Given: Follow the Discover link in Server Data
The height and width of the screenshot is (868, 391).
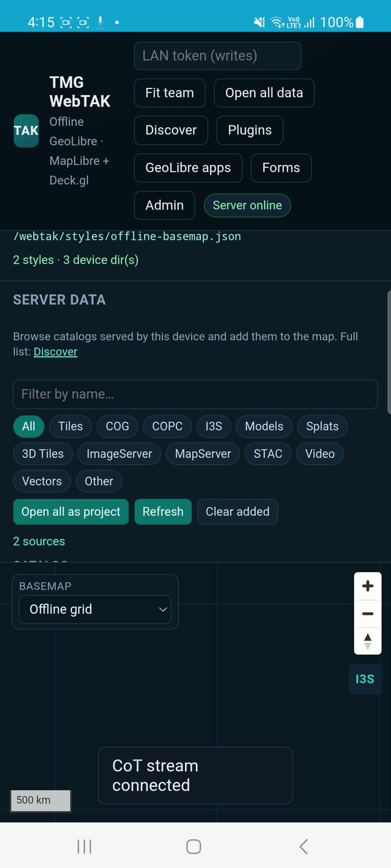Looking at the screenshot, I should point(55,352).
